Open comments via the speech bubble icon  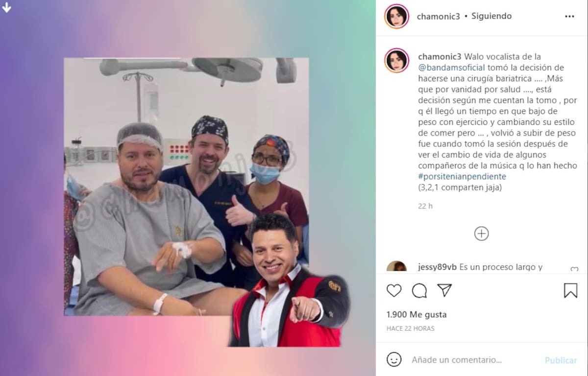[419, 290]
